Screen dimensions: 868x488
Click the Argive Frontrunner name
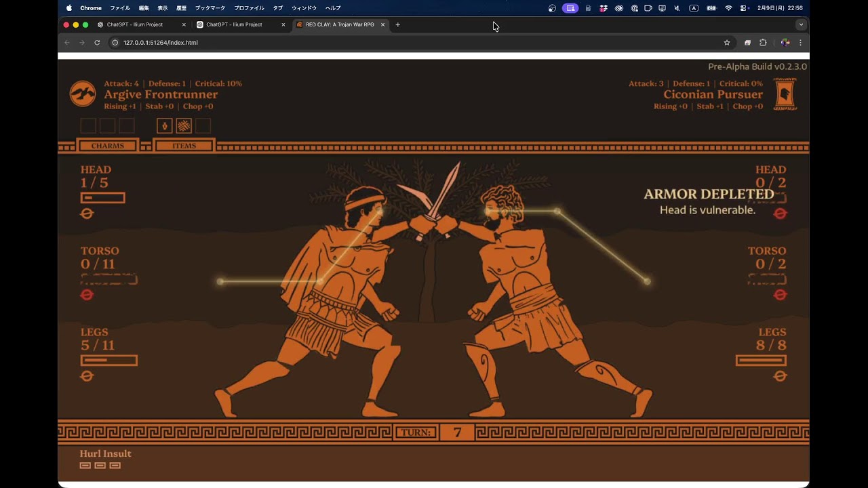point(161,95)
